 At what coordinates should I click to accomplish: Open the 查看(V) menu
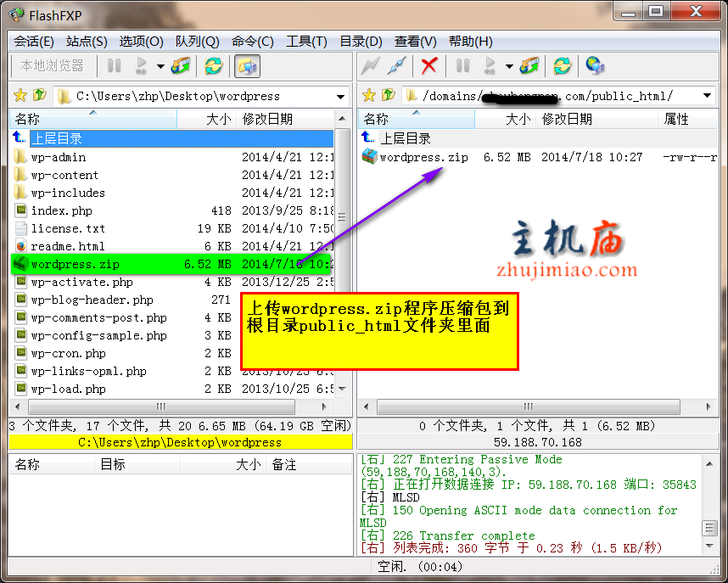416,42
